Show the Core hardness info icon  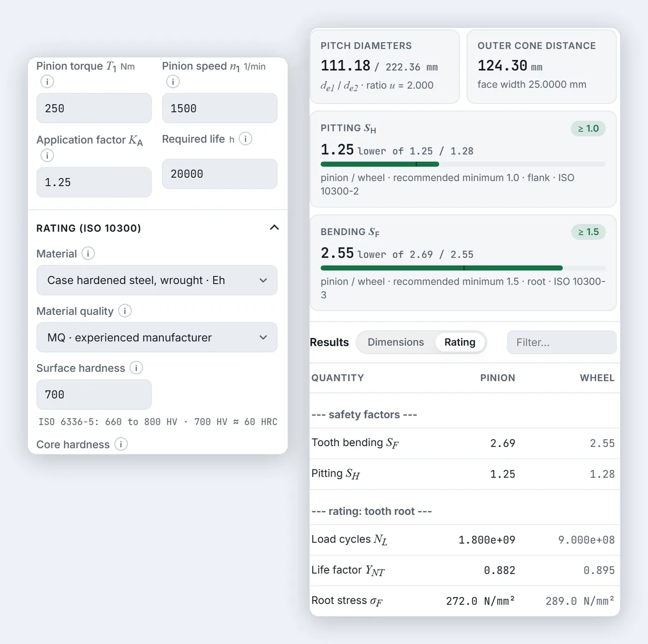click(x=121, y=444)
